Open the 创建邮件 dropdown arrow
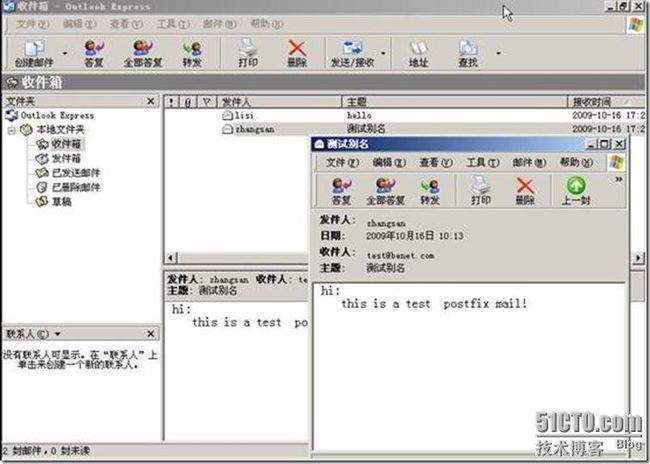Screen dimensions: 650x464 click(x=65, y=53)
